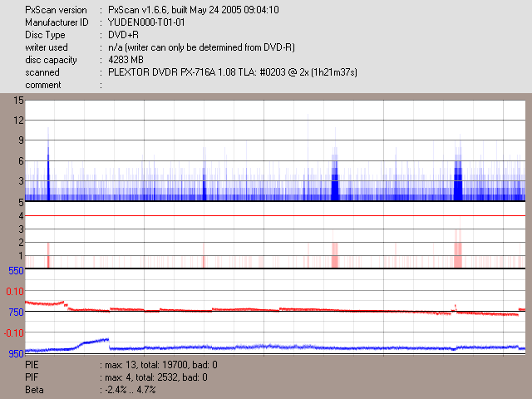Click the PIF max 4 total 2532 summary
532x399 pixels.
pyautogui.click(x=156, y=377)
